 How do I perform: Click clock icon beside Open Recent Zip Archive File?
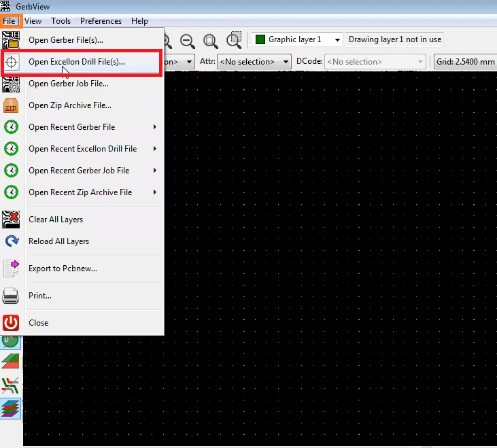click(11, 192)
